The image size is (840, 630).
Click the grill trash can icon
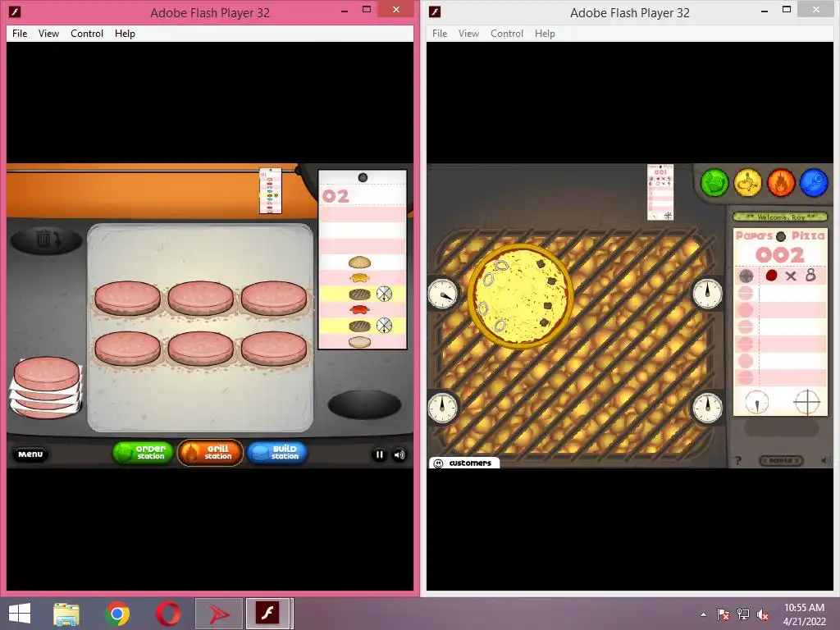click(47, 240)
